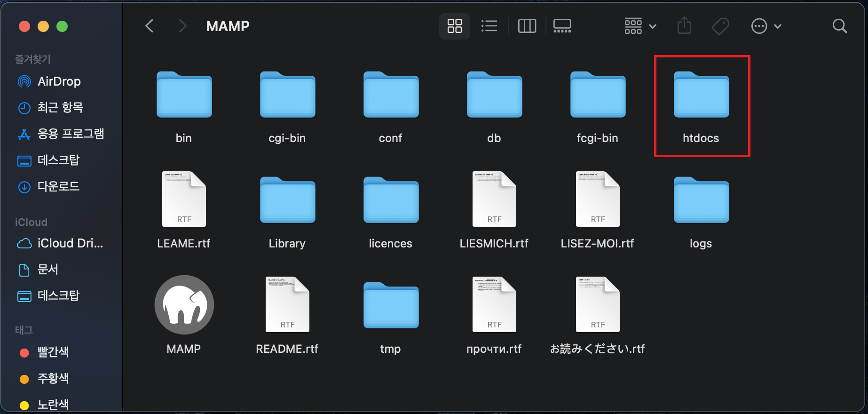Select the LEAME.rtf file
The image size is (868, 414).
pyautogui.click(x=184, y=199)
